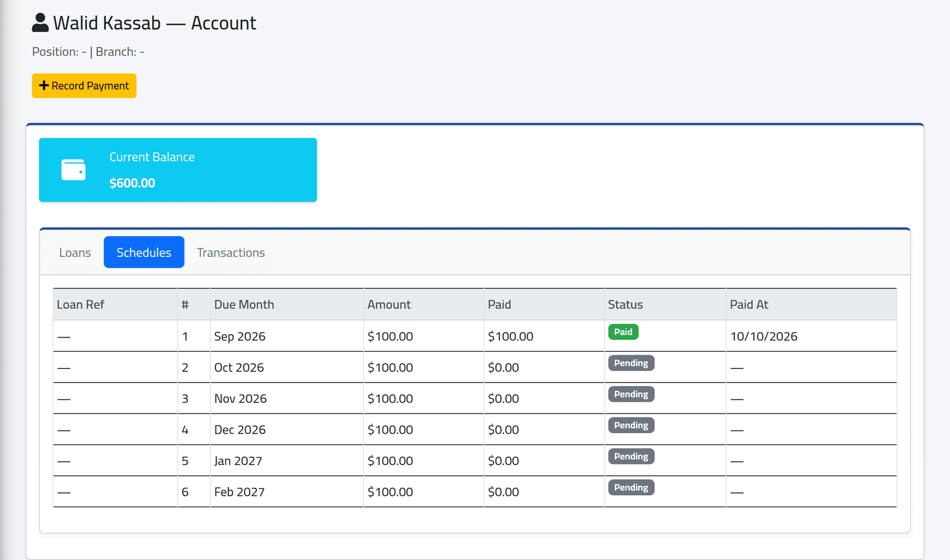Click the Record Payment button
Screen dimensions: 950x560
[x=84, y=86]
